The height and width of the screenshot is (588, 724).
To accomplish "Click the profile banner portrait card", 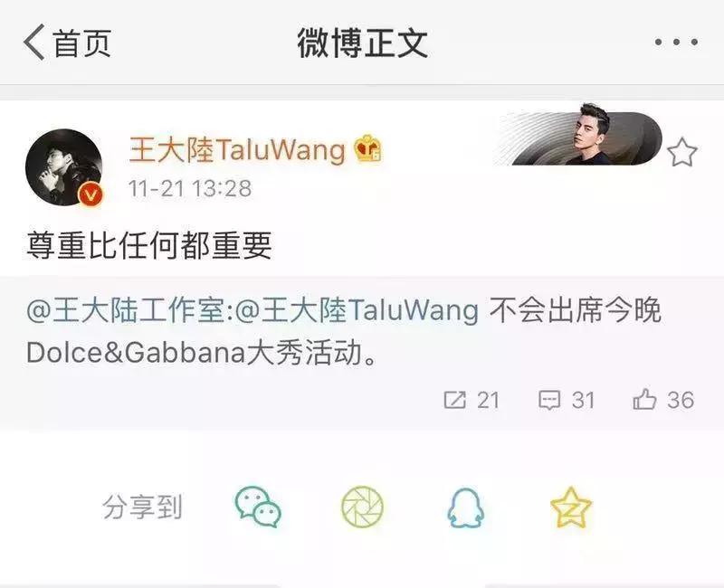I will tap(578, 135).
